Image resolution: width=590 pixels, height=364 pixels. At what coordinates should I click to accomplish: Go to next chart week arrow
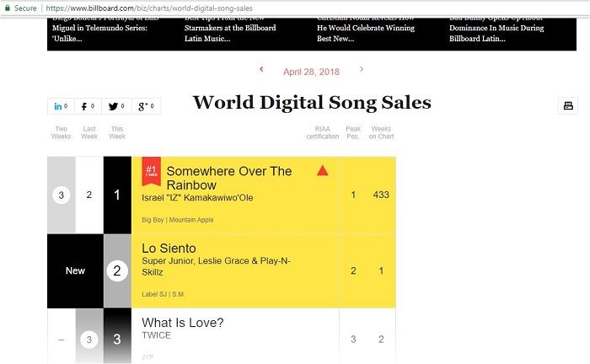[x=362, y=69]
